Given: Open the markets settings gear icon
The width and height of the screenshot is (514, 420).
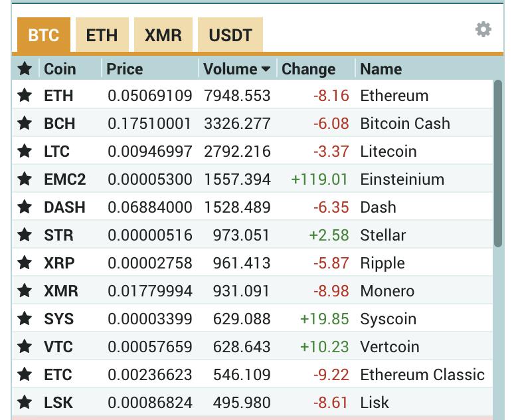Looking at the screenshot, I should pos(483,29).
